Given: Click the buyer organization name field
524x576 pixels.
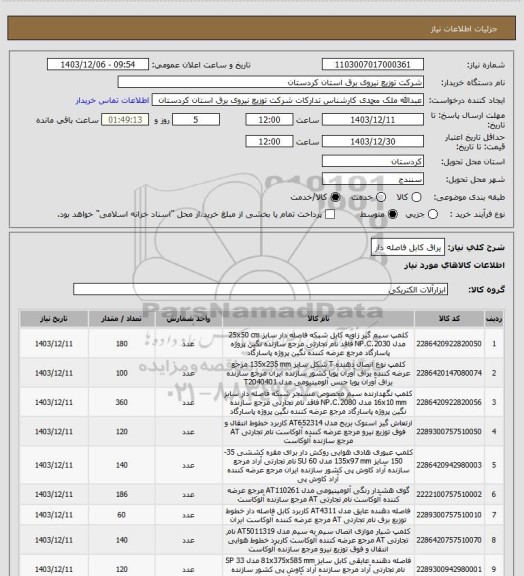Looking at the screenshot, I should pos(270,82).
